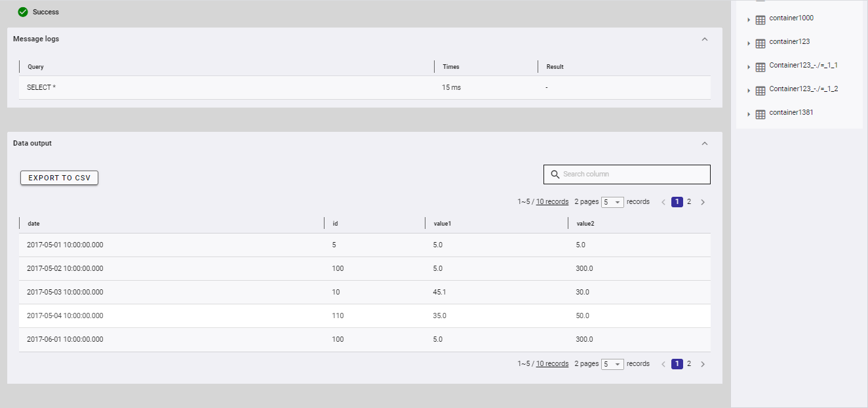The width and height of the screenshot is (868, 408).
Task: Click into the Search column field
Action: [633, 174]
